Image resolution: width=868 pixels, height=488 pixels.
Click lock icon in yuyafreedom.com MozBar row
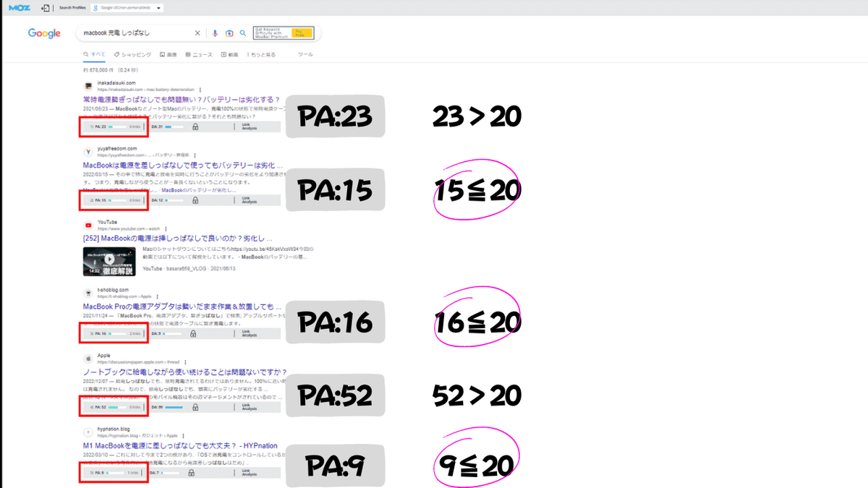click(195, 200)
